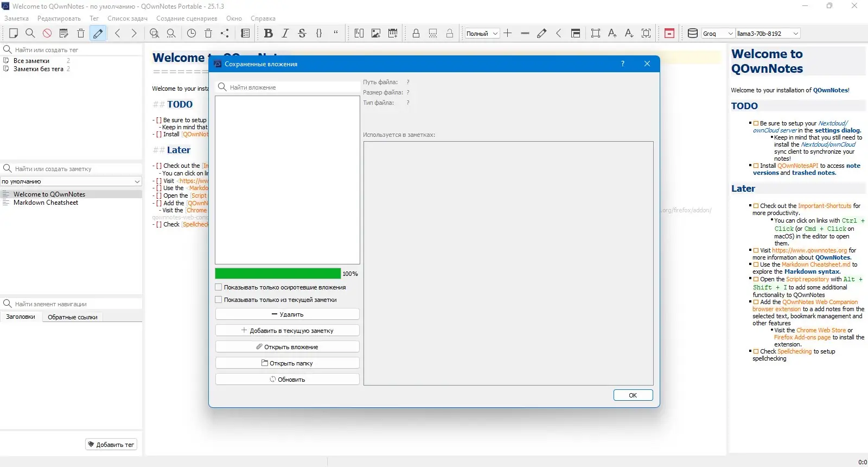Click the database cylinder icon near Groq
The width and height of the screenshot is (868, 467).
pyautogui.click(x=693, y=33)
